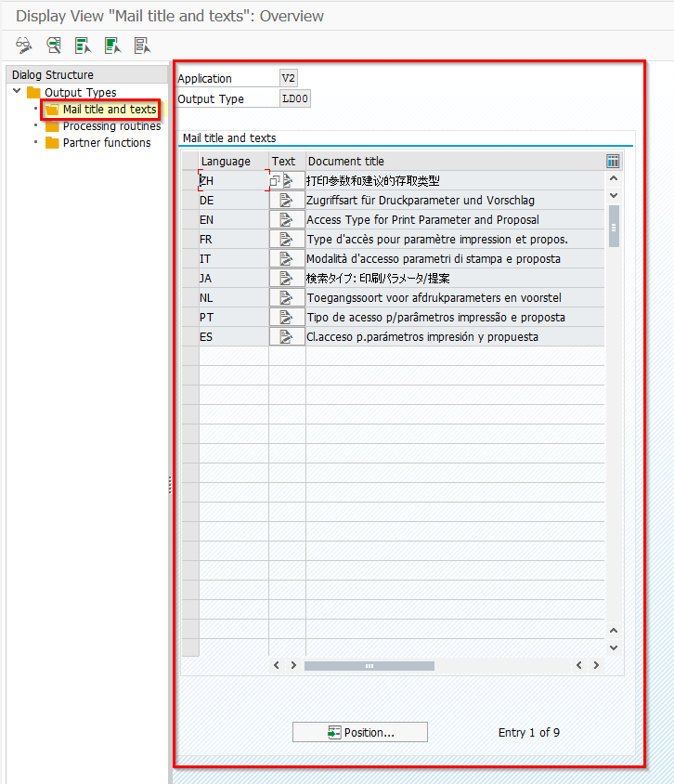This screenshot has width=674, height=784.
Task: Click title 'Toegangssoort voor afdrukparameters en voorstel'
Action: [x=434, y=297]
